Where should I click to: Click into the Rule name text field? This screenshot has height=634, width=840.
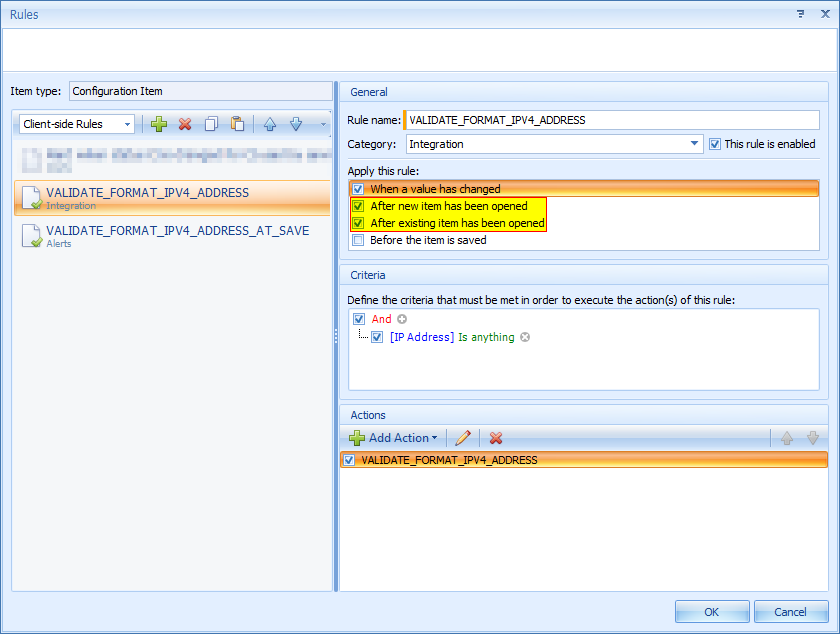point(610,120)
